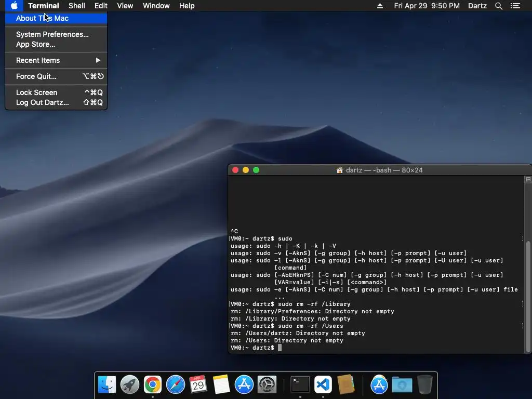
Task: Open Applications folder stack in Dock
Action: click(x=379, y=385)
